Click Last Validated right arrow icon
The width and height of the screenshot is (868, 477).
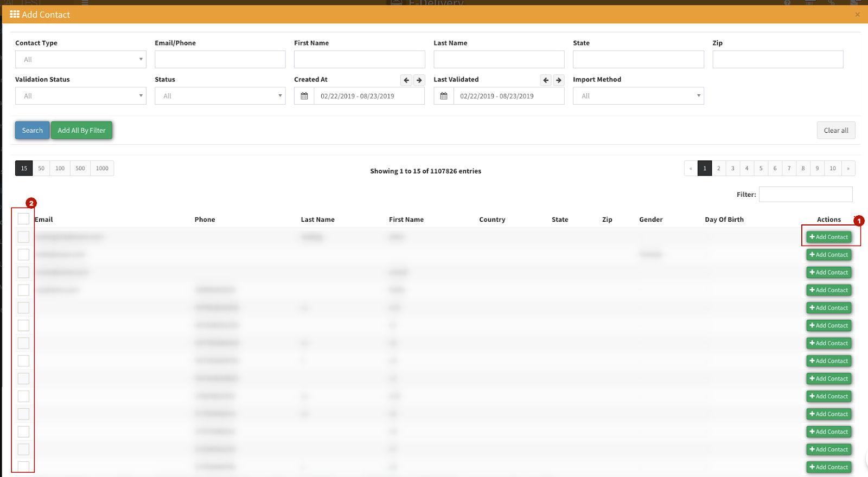click(x=558, y=80)
